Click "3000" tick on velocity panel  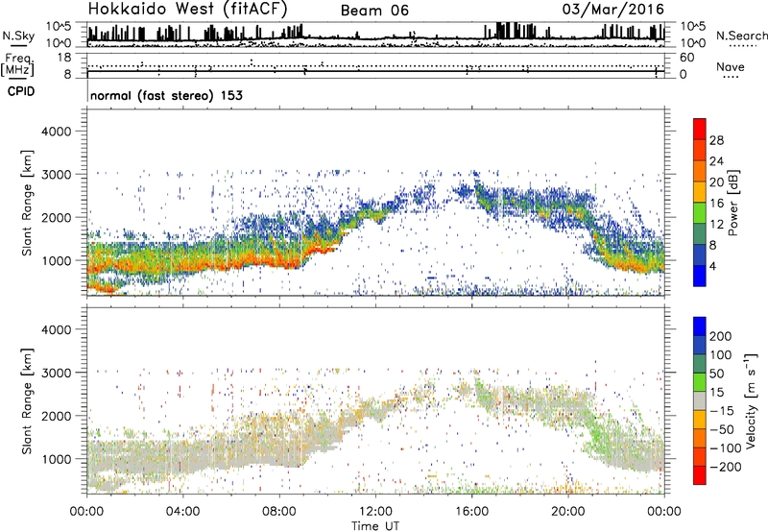pos(57,373)
